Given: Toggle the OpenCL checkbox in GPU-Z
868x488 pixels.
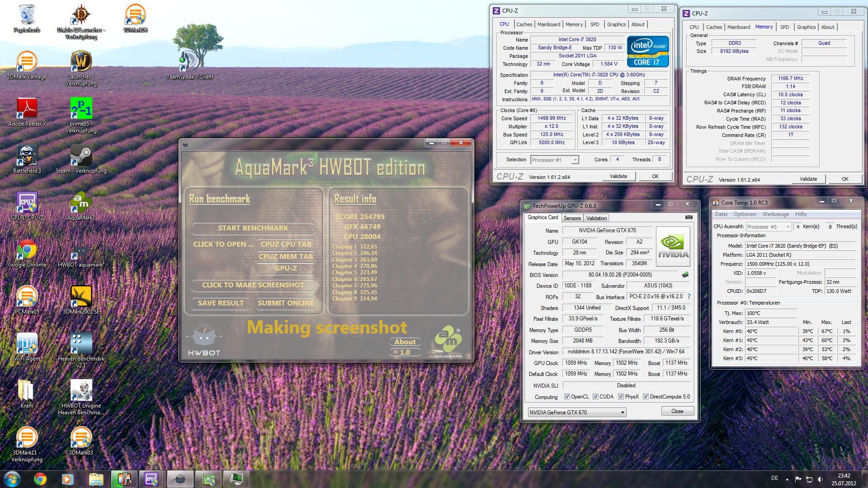Looking at the screenshot, I should (x=567, y=397).
